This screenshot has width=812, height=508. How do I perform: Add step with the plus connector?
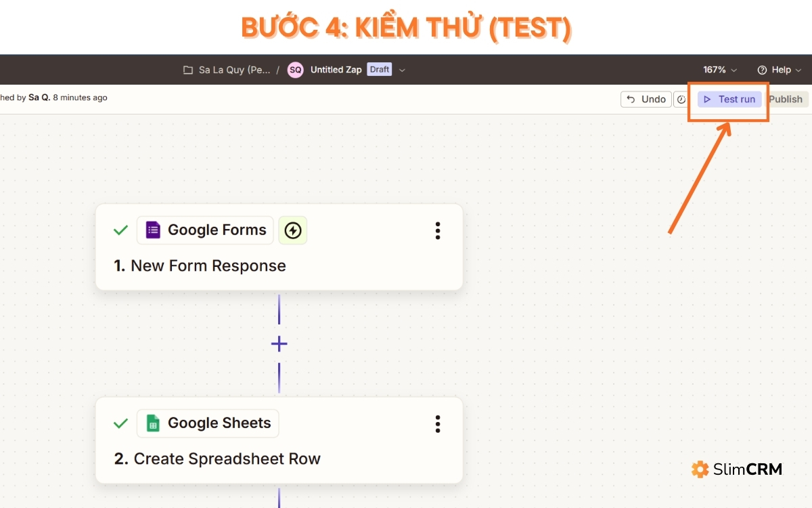tap(279, 344)
